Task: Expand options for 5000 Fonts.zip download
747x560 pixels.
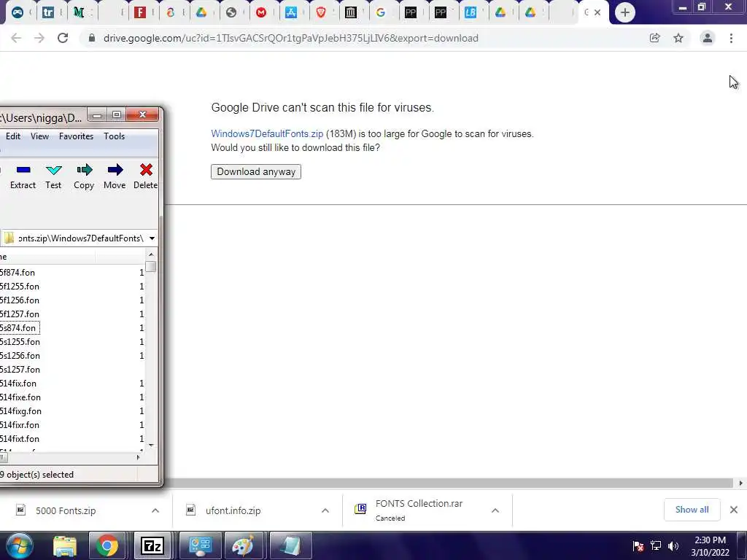Action: pyautogui.click(x=155, y=510)
